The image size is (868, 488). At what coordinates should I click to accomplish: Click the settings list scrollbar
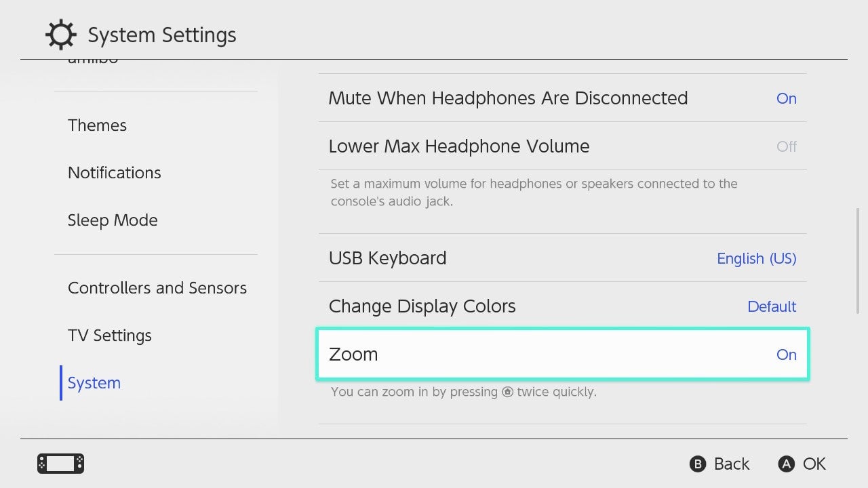tap(858, 258)
